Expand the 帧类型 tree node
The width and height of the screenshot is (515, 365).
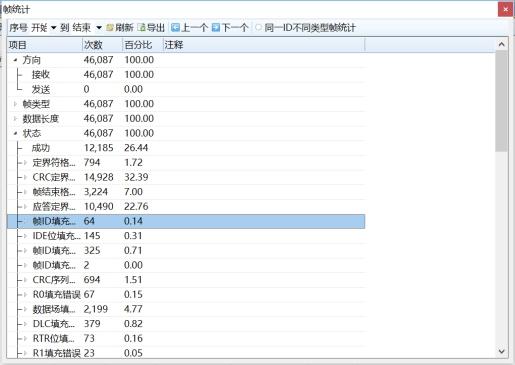[x=15, y=104]
